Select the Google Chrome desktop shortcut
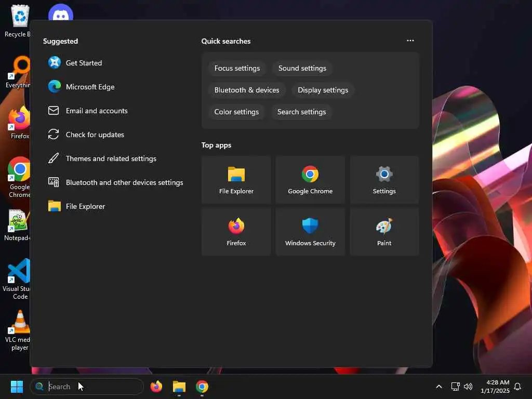 click(x=19, y=177)
